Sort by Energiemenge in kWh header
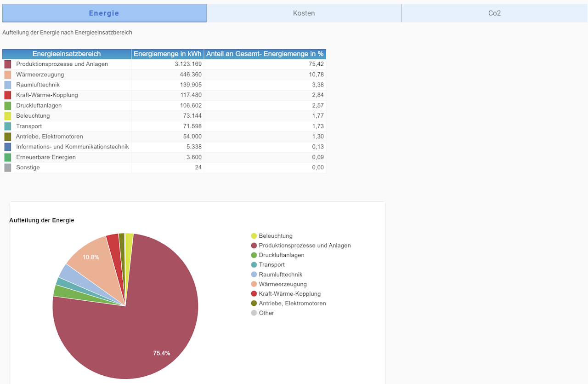Image resolution: width=588 pixels, height=384 pixels. [x=167, y=54]
